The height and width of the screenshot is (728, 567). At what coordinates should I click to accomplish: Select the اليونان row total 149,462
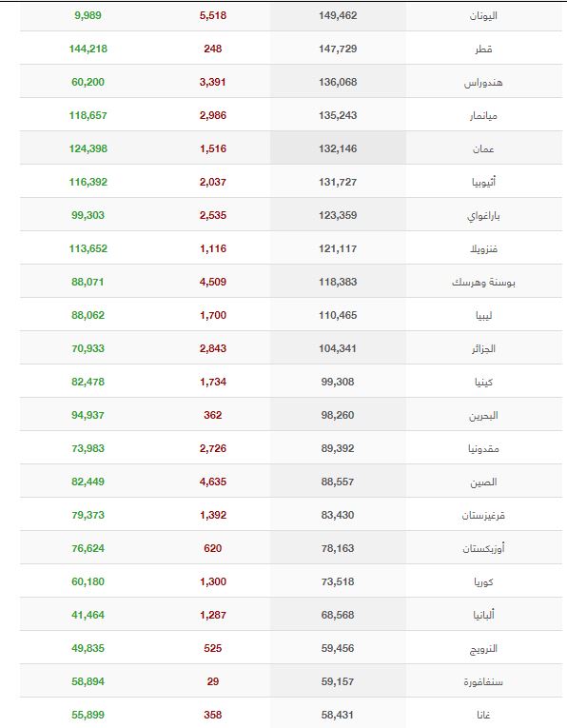tap(338, 15)
